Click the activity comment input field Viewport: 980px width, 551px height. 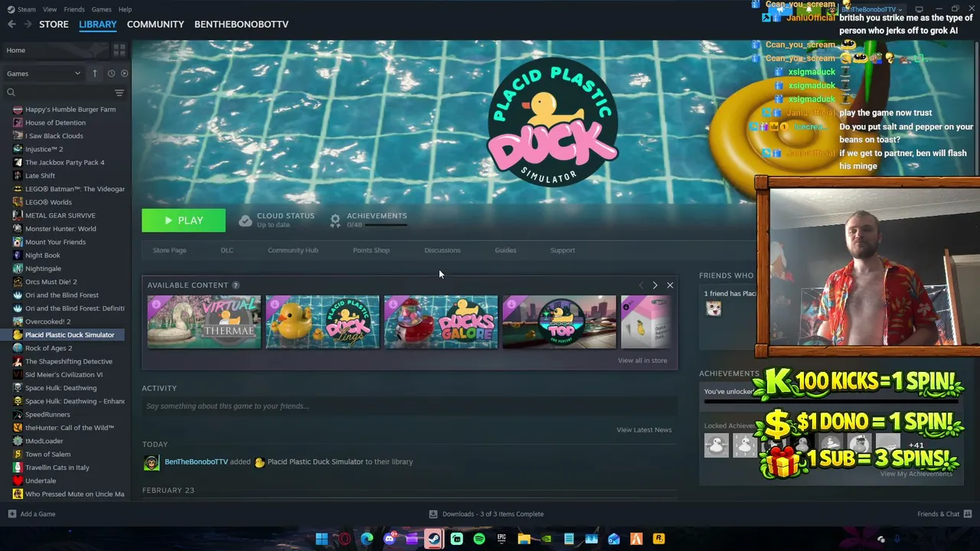point(410,406)
